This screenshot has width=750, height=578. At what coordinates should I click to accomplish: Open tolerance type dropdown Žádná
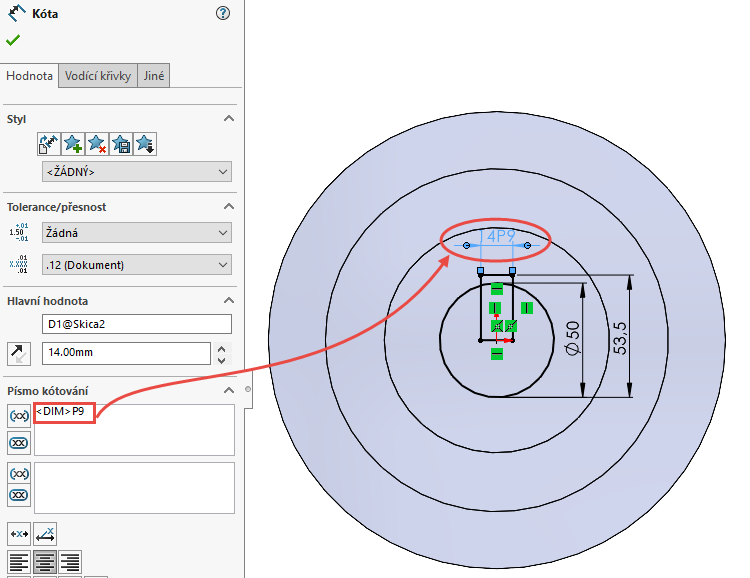click(x=137, y=233)
